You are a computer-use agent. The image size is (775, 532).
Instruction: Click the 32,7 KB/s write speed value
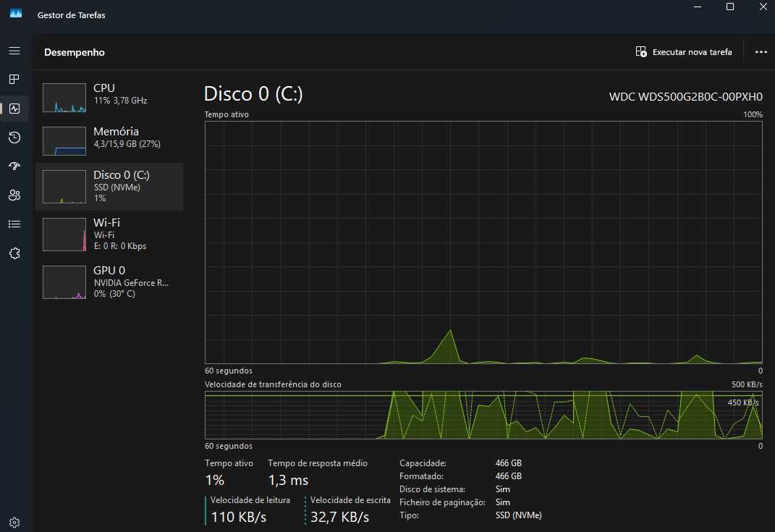tap(339, 518)
